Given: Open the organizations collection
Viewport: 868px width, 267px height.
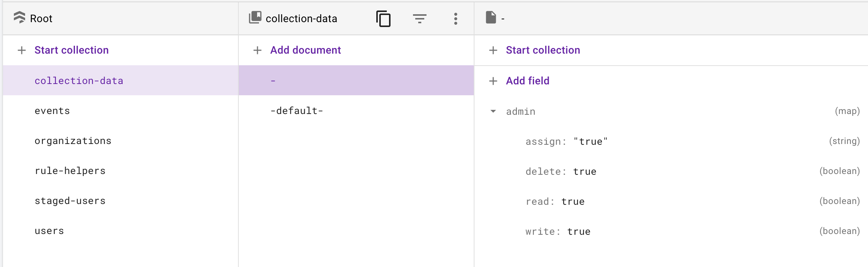Looking at the screenshot, I should pos(73,141).
